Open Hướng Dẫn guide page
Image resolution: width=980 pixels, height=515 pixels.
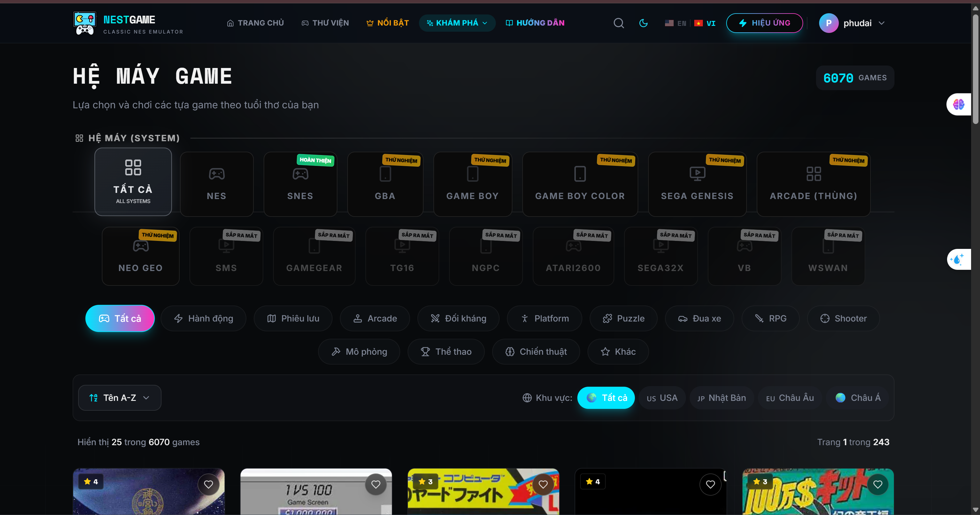[535, 23]
